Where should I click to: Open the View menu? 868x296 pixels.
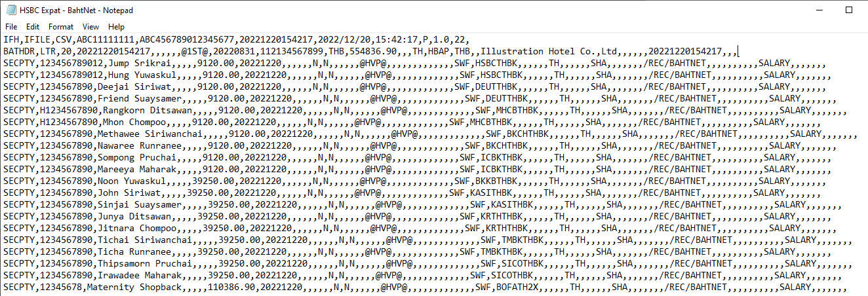pyautogui.click(x=91, y=27)
